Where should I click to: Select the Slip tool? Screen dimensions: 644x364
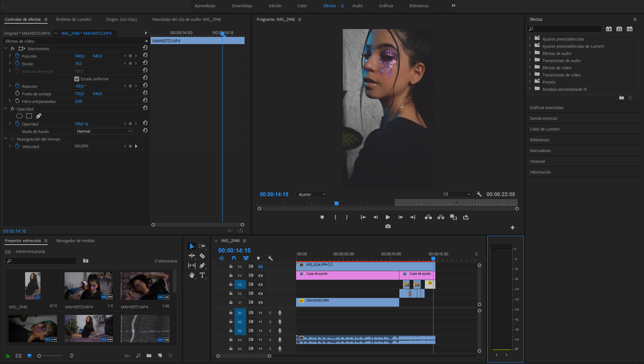[192, 265]
